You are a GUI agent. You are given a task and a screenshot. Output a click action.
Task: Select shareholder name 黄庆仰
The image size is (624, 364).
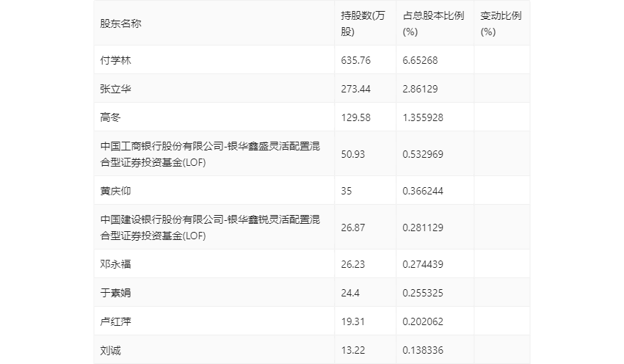115,191
